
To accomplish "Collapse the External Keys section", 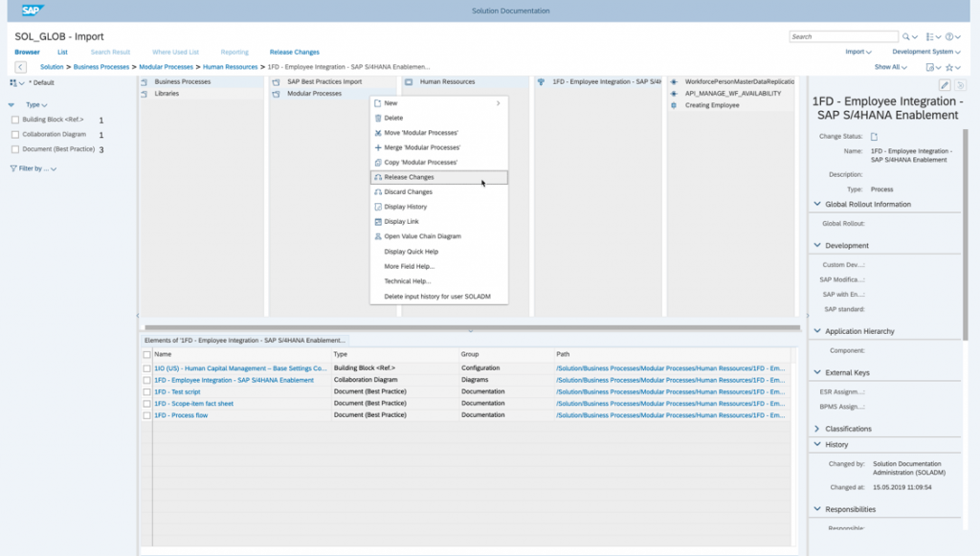I will [817, 372].
